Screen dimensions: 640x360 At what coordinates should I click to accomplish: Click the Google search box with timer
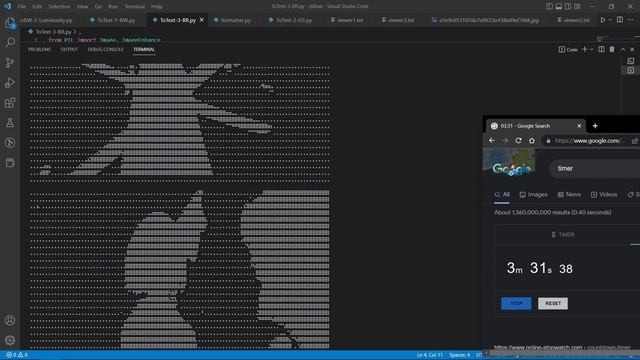[596, 168]
